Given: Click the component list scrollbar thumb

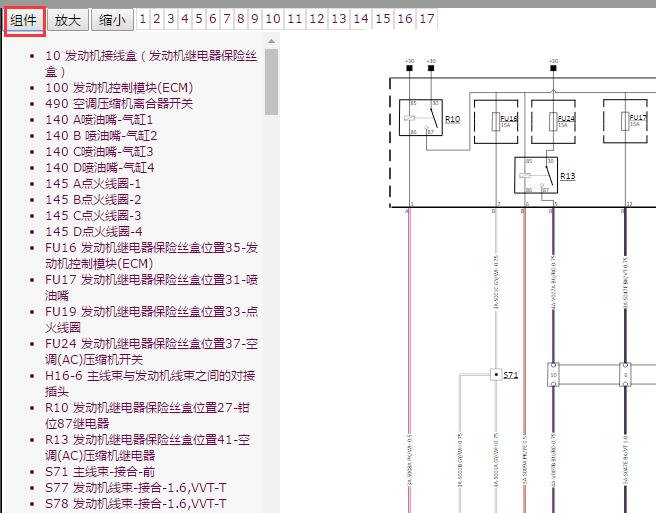Looking at the screenshot, I should 272,82.
